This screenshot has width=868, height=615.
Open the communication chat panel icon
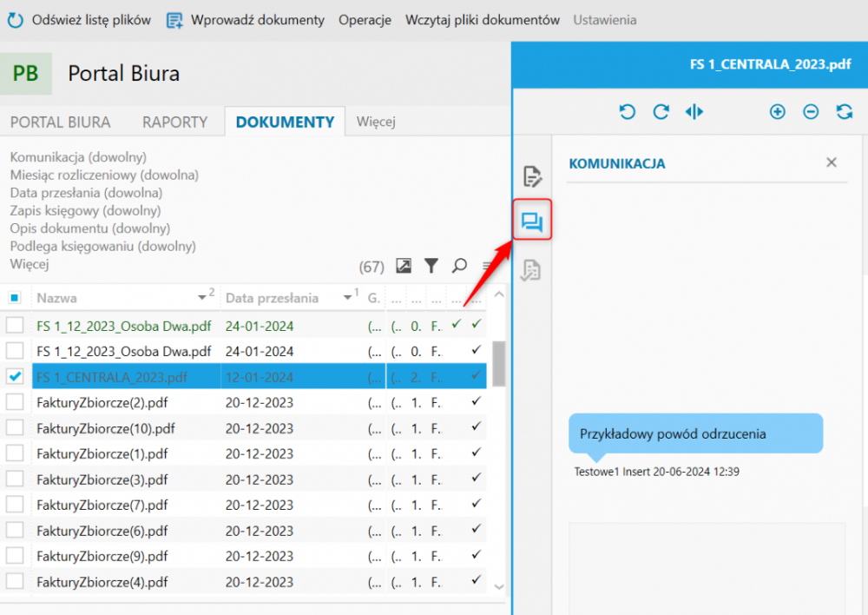pyautogui.click(x=531, y=223)
